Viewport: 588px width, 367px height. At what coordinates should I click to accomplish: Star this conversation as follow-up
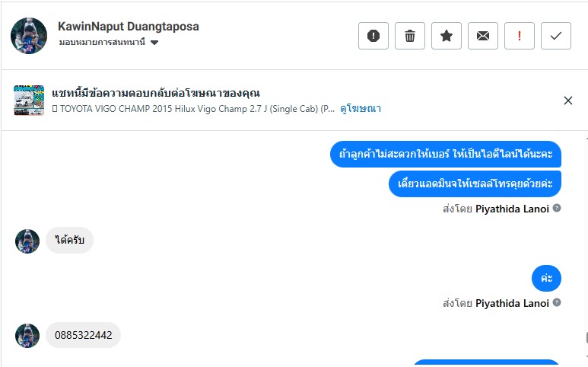[447, 36]
